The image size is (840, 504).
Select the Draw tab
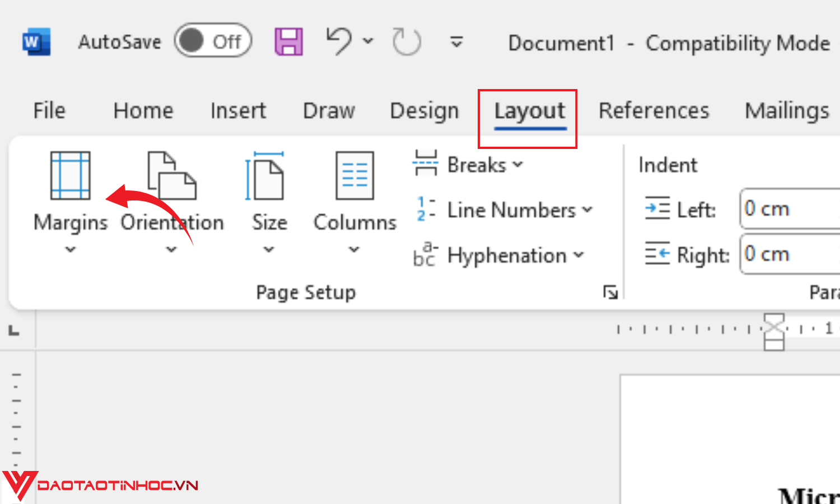click(x=329, y=111)
